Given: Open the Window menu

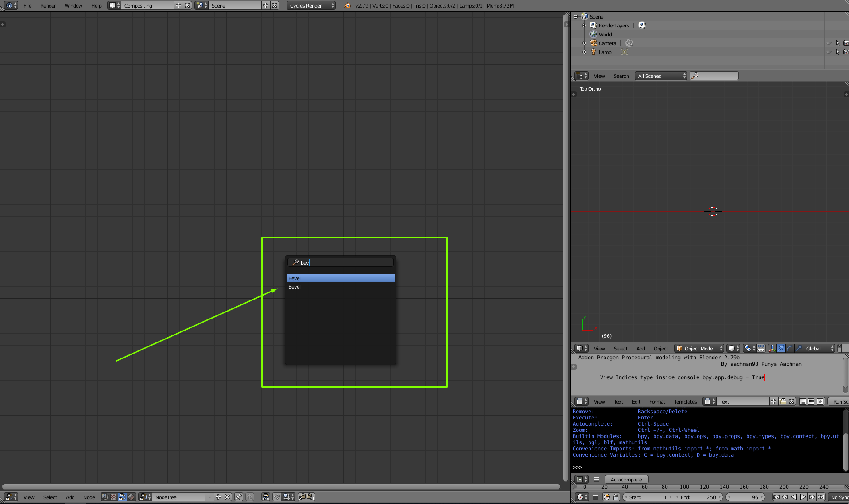Looking at the screenshot, I should 73,6.
